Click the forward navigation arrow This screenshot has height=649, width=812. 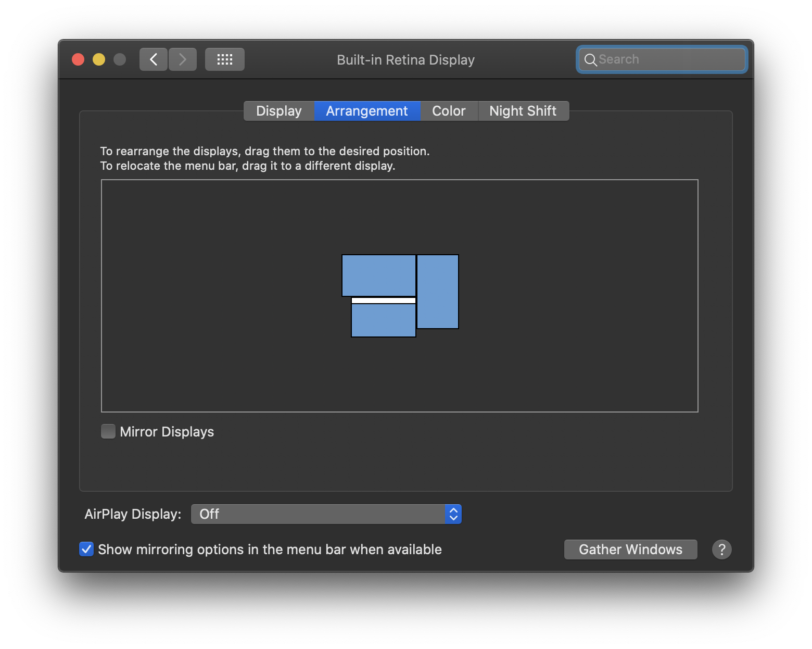[x=183, y=59]
